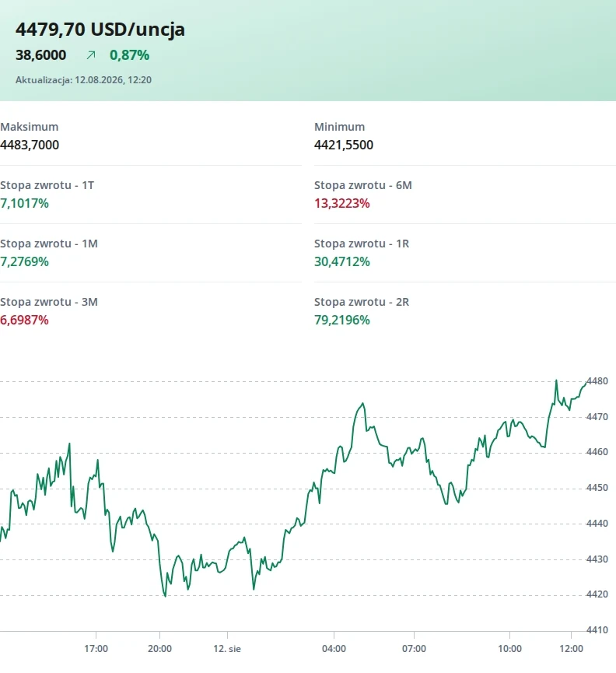Click the Stopa zwrotu - 2R value 79,2196%
This screenshot has width=616, height=673.
pyautogui.click(x=342, y=320)
